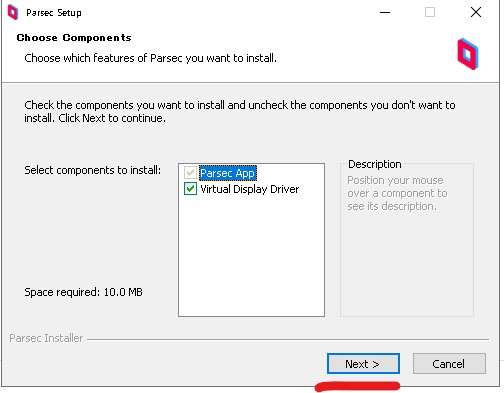This screenshot has width=504, height=393.
Task: Click the Select components to install label
Action: [93, 170]
